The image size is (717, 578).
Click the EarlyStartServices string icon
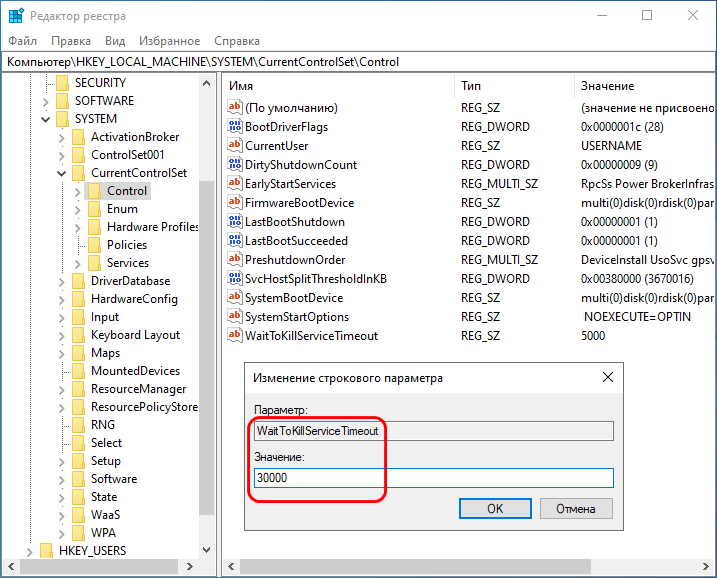[235, 183]
